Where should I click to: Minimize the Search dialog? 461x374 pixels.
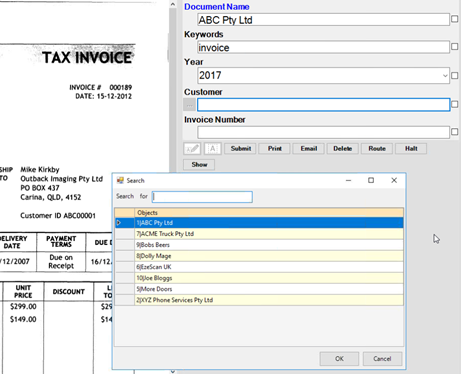[348, 180]
